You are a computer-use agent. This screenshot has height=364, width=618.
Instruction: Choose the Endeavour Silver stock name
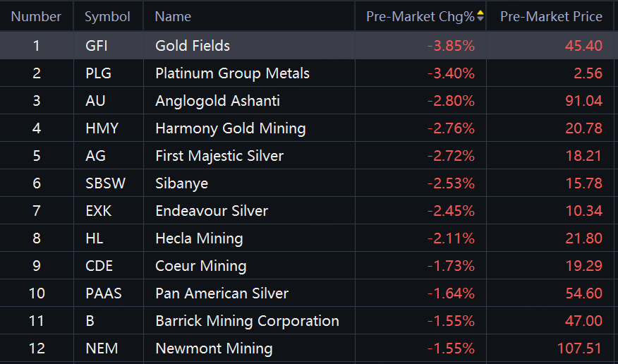point(212,211)
